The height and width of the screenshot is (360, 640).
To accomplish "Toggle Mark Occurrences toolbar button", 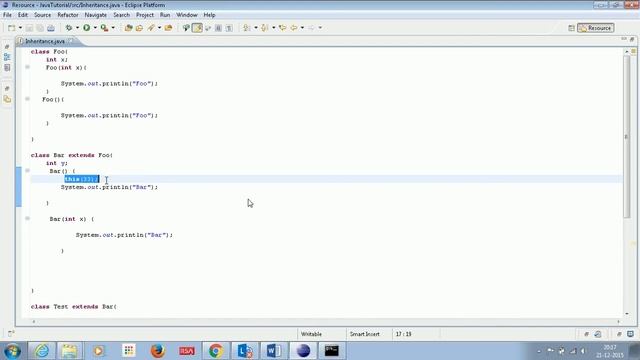I will click(x=186, y=28).
